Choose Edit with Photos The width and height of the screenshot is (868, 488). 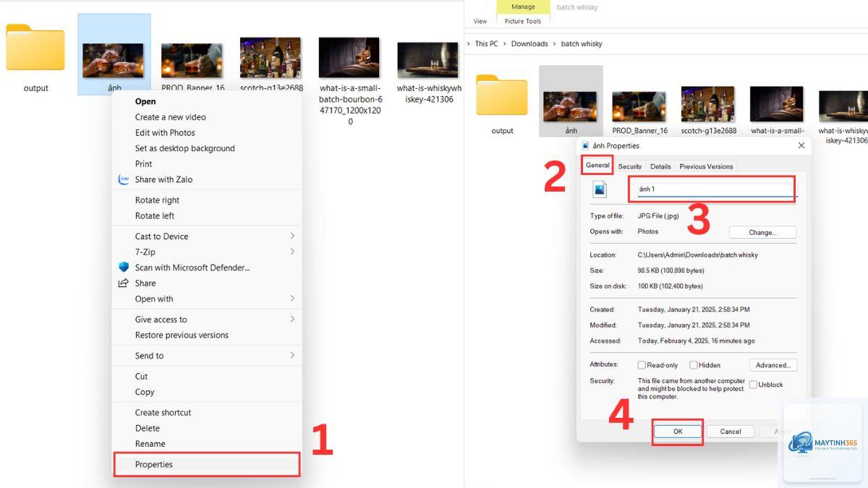165,132
